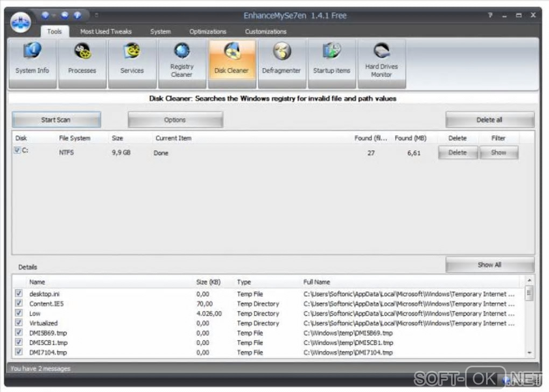Select the DMI5B69.tmp file name
549x392 pixels.
(x=48, y=333)
